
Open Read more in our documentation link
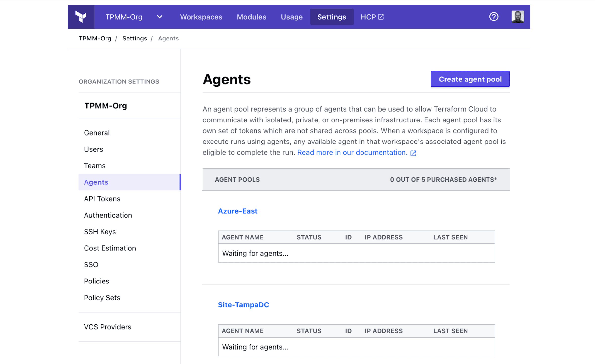click(x=352, y=152)
